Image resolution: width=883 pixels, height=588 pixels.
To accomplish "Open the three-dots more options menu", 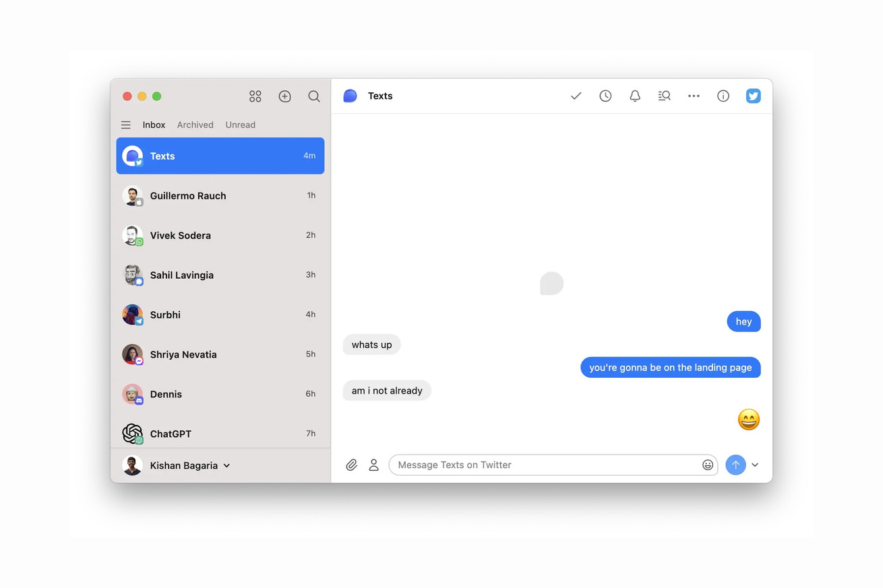I will [694, 96].
